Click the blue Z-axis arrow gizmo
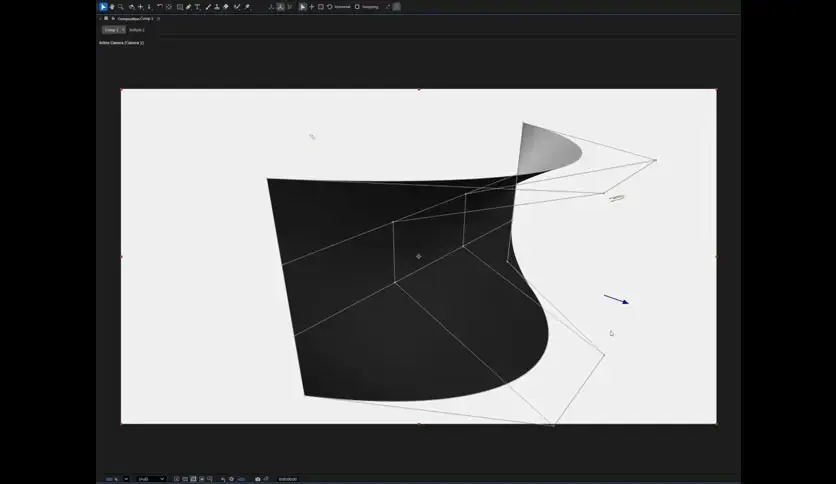The width and height of the screenshot is (836, 484). point(616,299)
